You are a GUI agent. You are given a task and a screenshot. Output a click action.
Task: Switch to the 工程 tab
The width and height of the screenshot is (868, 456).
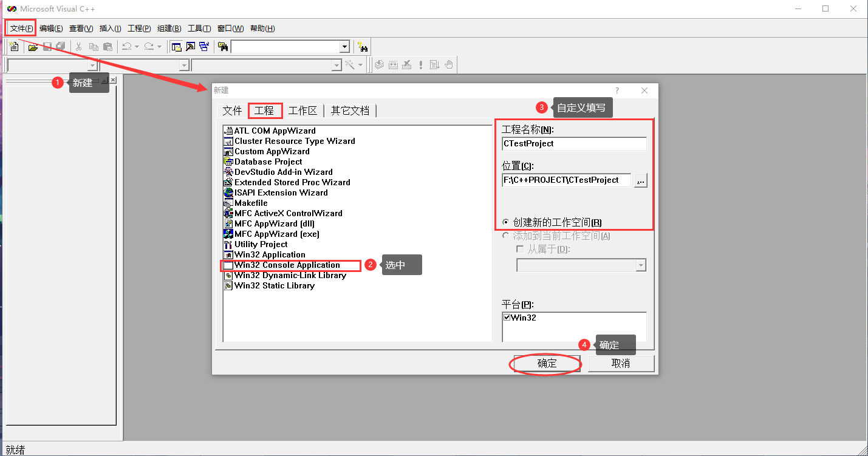[264, 111]
